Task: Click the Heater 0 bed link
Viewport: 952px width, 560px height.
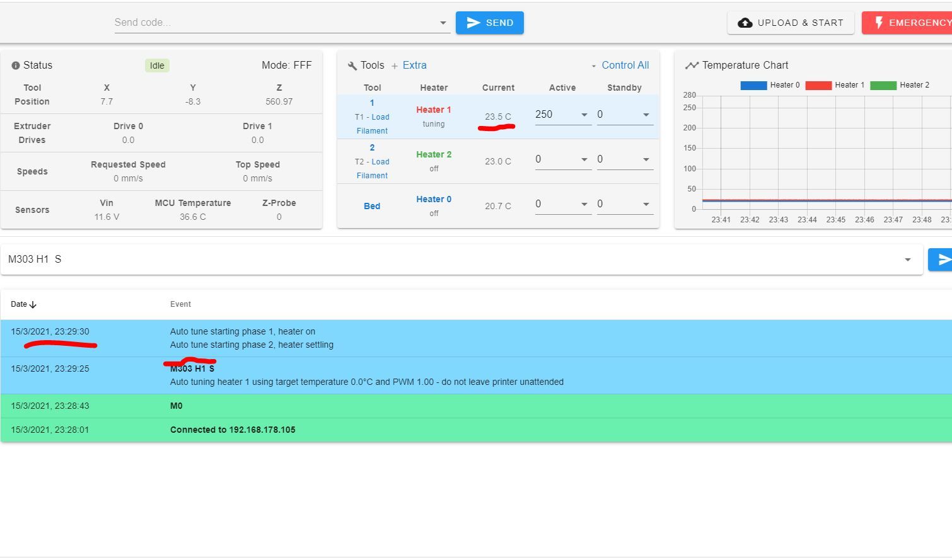Action: (x=434, y=199)
